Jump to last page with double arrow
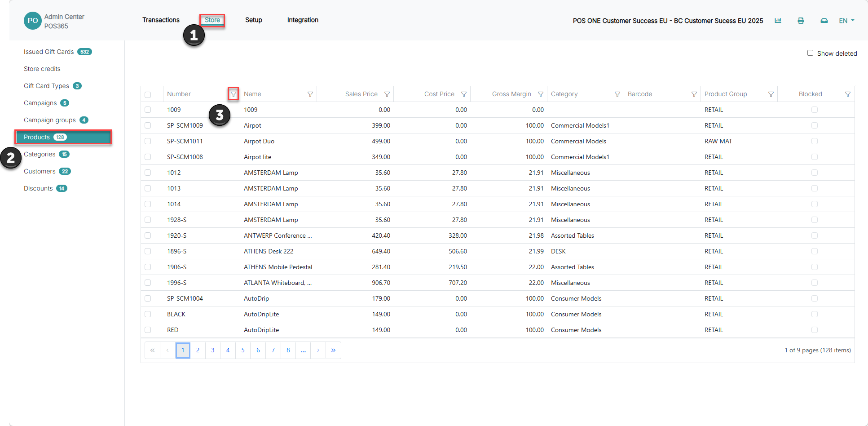Viewport: 868px width, 426px height. 333,350
